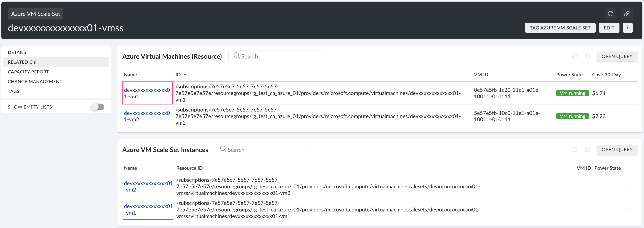Enable the SHOW EMPTY LISTS toggle

click(x=98, y=107)
